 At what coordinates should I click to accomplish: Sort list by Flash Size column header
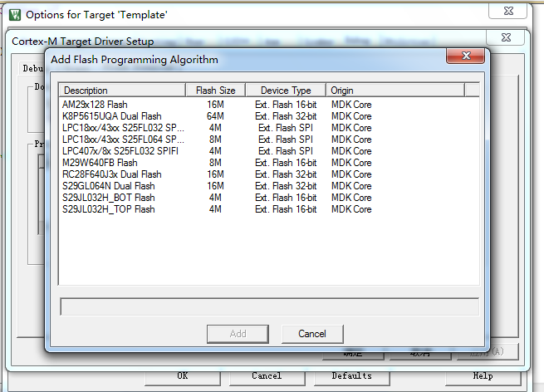(x=215, y=91)
